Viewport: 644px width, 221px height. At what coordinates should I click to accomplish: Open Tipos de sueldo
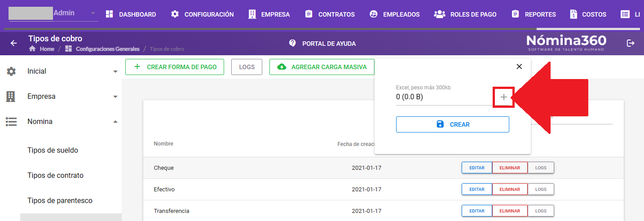tap(53, 150)
